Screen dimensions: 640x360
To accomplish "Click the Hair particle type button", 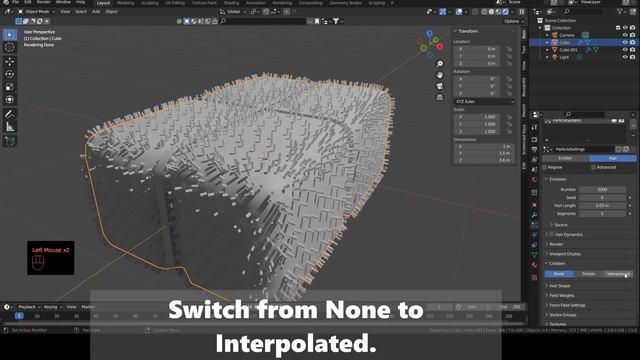I will click(x=612, y=158).
